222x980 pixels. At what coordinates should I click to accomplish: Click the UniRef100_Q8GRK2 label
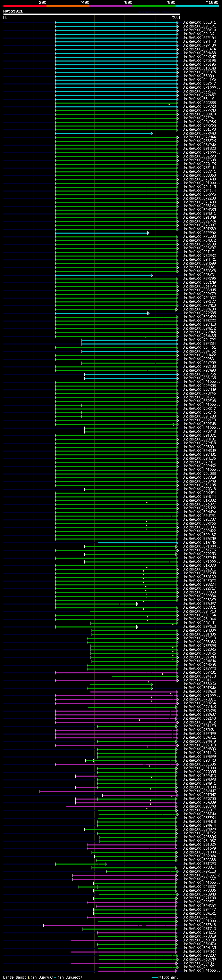[199, 256]
